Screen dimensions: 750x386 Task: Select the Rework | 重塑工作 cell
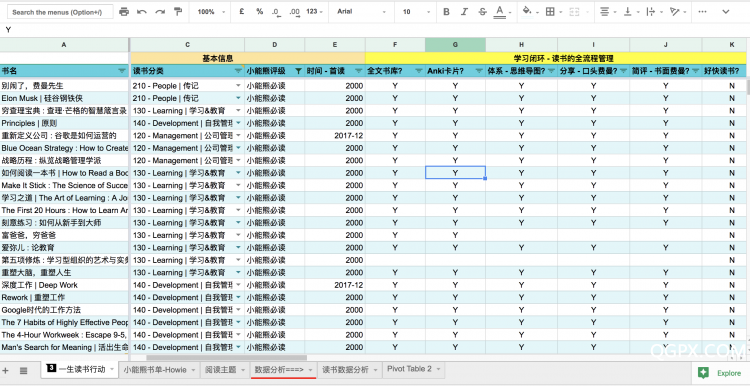[64, 298]
